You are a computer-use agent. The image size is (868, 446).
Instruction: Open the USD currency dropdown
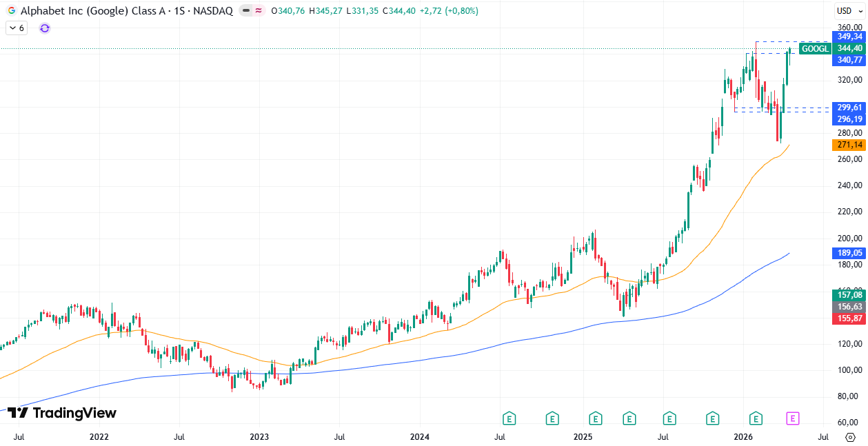(x=845, y=10)
